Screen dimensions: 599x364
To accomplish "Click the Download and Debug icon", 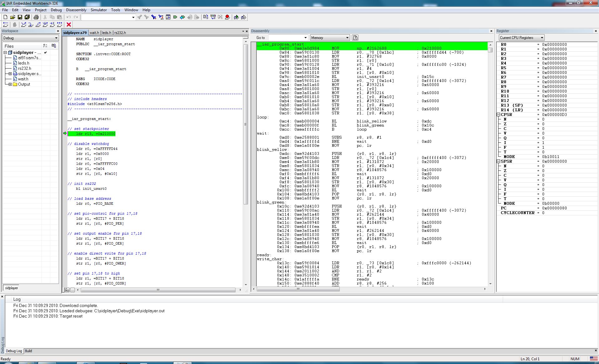I will (236, 17).
